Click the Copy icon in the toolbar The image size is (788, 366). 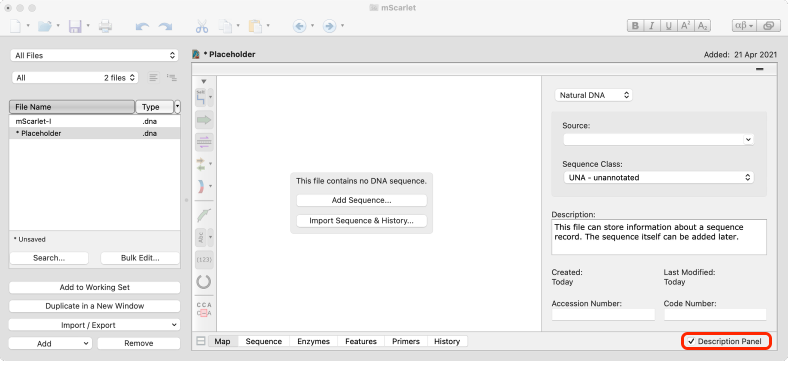pyautogui.click(x=227, y=26)
